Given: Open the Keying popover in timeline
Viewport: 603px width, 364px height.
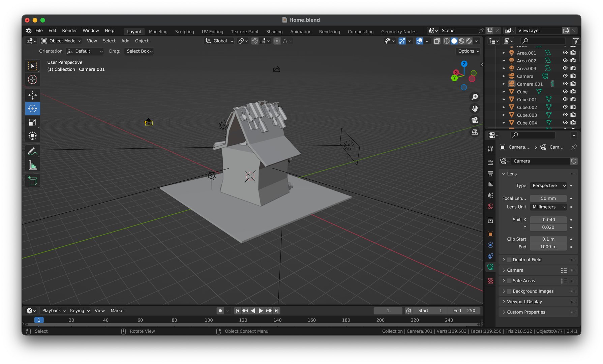Looking at the screenshot, I should point(80,311).
